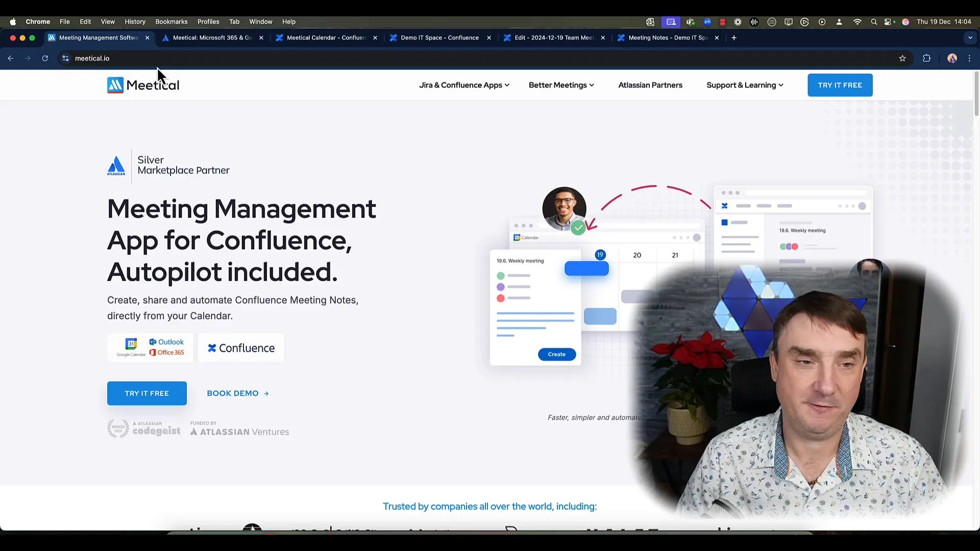This screenshot has width=980, height=551.
Task: Click the Siri icon in menu bar
Action: [905, 22]
